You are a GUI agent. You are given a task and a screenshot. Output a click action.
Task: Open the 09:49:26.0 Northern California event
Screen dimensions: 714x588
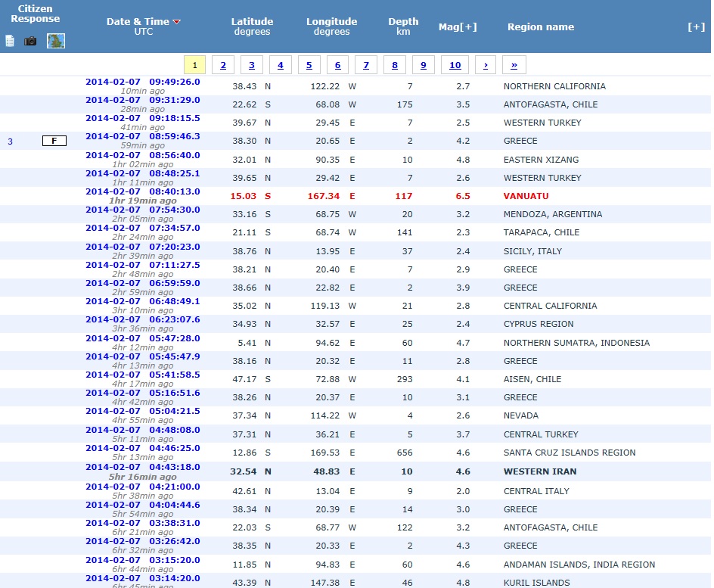142,82
